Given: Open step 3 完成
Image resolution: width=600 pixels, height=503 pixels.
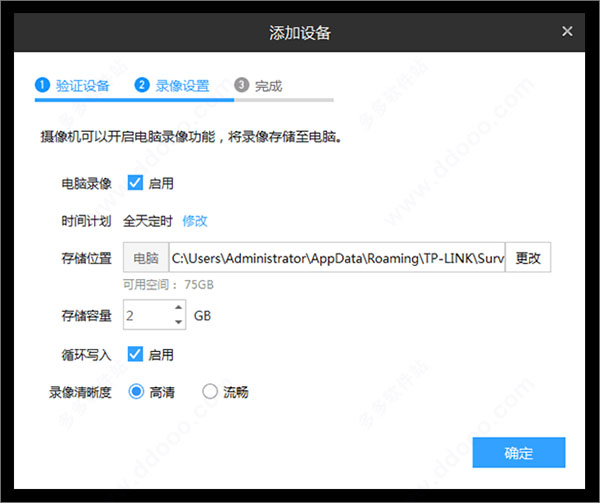Looking at the screenshot, I should click(258, 85).
